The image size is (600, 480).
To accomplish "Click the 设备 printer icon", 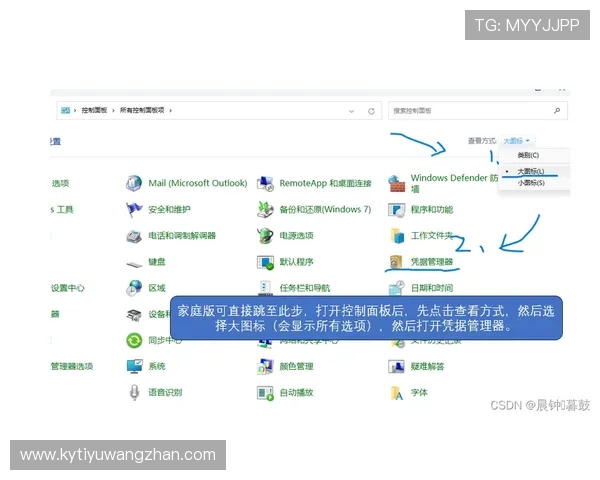I will point(134,315).
